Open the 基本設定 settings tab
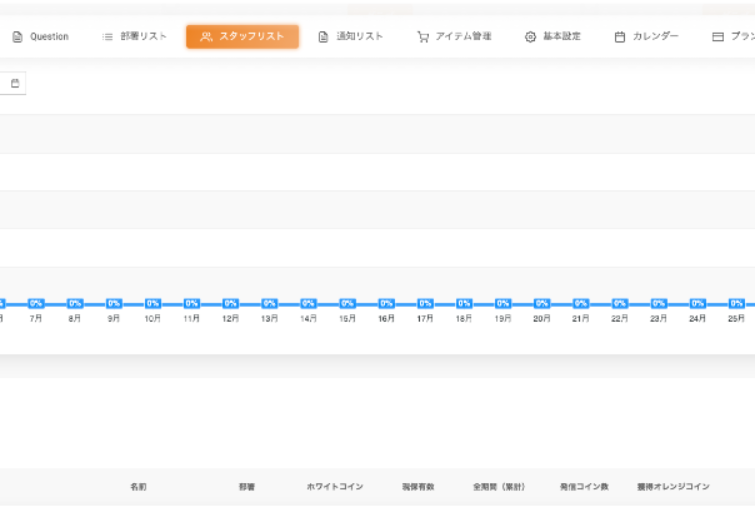 [552, 37]
